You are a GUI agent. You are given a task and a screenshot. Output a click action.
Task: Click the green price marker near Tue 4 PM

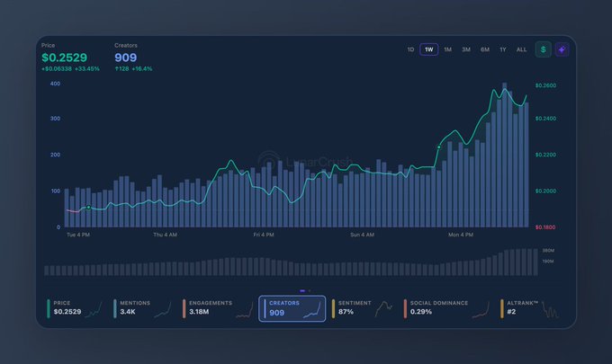coord(88,208)
